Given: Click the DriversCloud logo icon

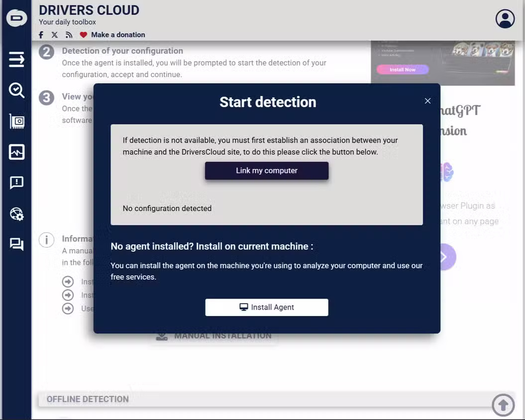Looking at the screenshot, I should pos(16,17).
